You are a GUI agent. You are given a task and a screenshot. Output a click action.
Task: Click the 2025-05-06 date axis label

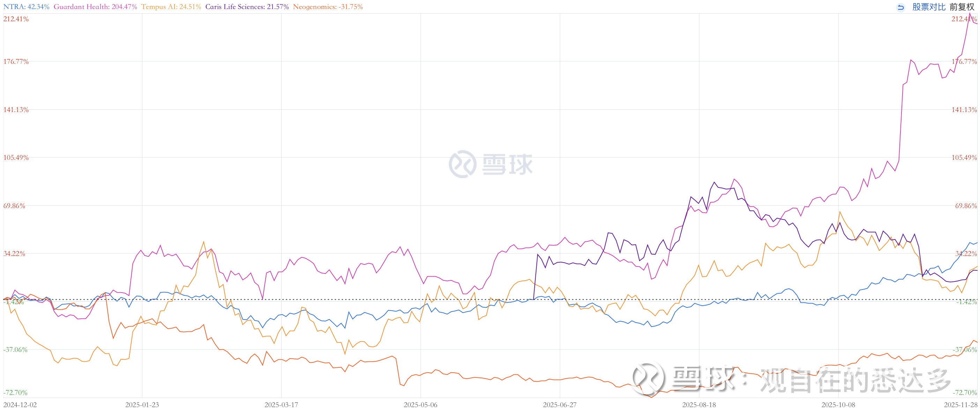pos(421,405)
